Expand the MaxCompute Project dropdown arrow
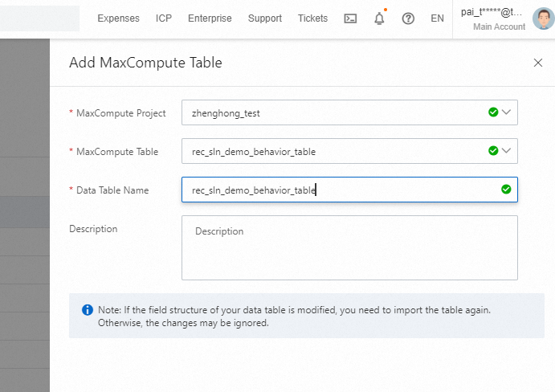 point(507,112)
